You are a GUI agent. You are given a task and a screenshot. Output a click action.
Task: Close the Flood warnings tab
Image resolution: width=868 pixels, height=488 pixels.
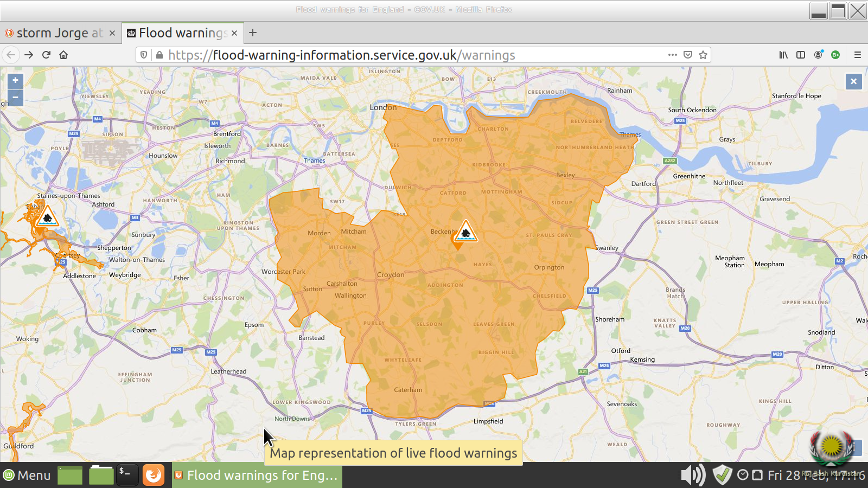[x=234, y=33]
